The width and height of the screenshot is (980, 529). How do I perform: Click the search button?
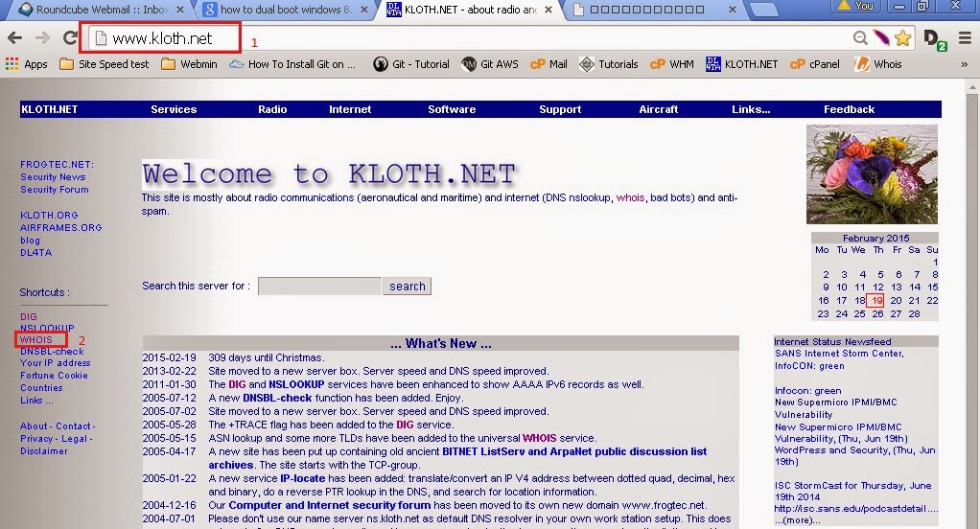point(407,286)
